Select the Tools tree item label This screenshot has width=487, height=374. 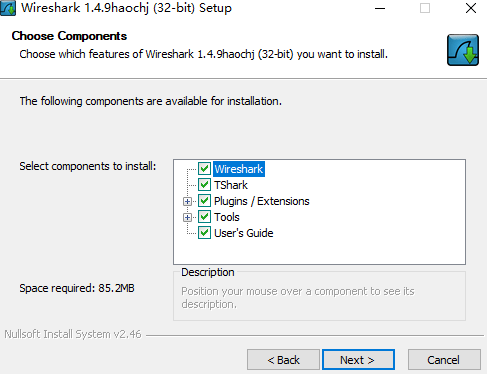point(227,217)
